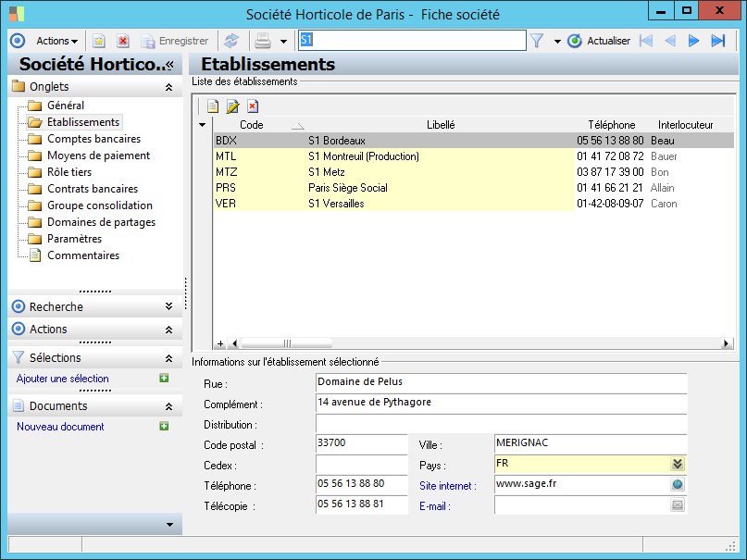Click the envelope icon in E-mail field

(x=678, y=505)
